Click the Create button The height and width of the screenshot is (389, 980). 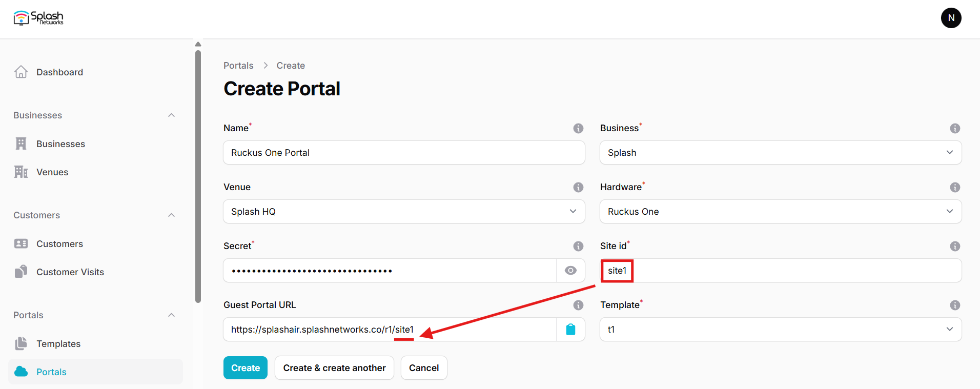pyautogui.click(x=246, y=367)
